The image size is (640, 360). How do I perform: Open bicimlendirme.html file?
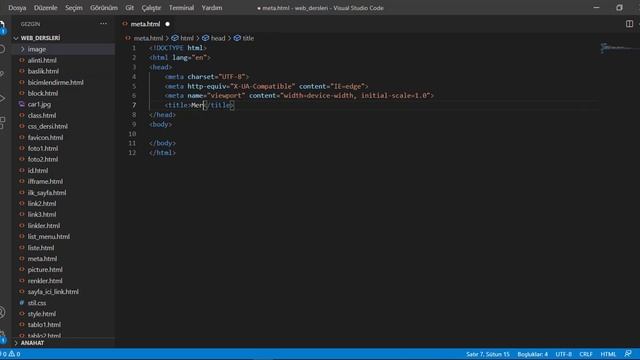click(56, 82)
